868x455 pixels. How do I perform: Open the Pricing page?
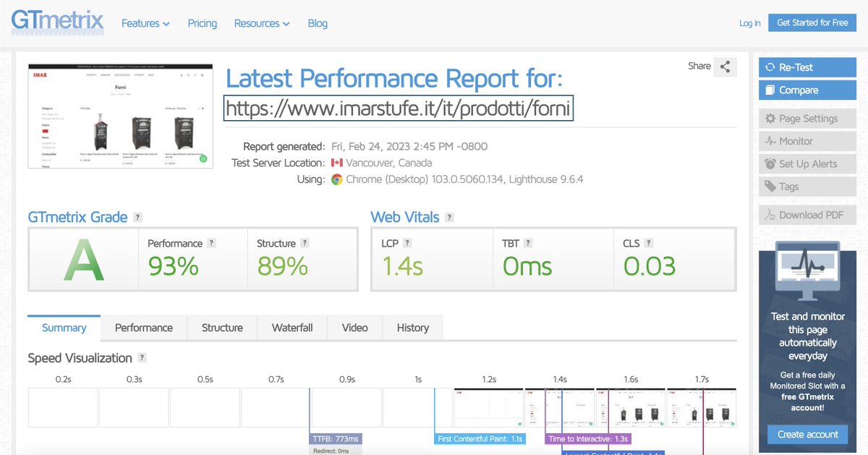[x=203, y=23]
